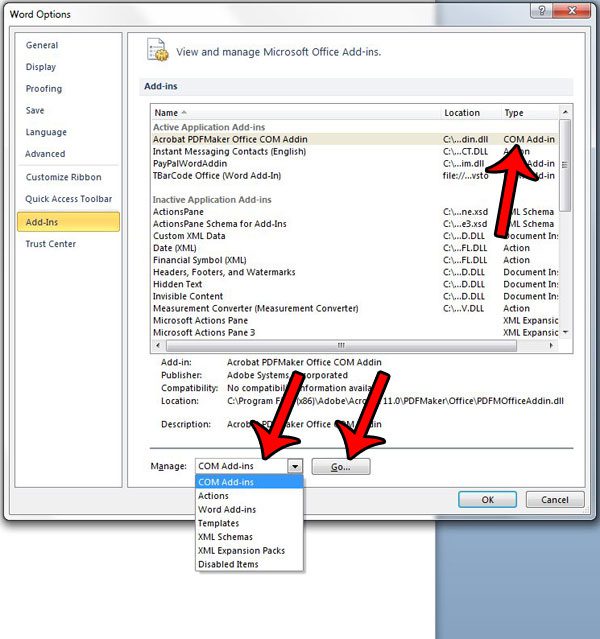Select the Custom XML Data row
Viewport: 600px width, 639px height.
355,236
